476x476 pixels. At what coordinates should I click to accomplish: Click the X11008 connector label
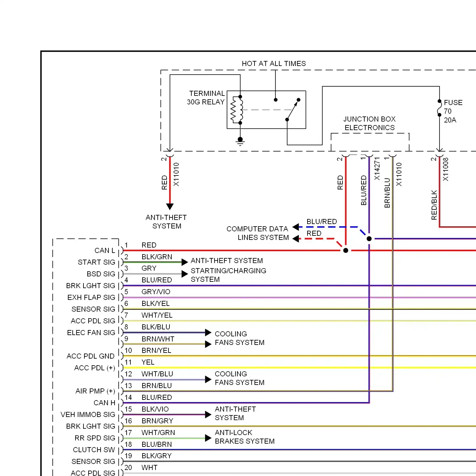tap(446, 169)
